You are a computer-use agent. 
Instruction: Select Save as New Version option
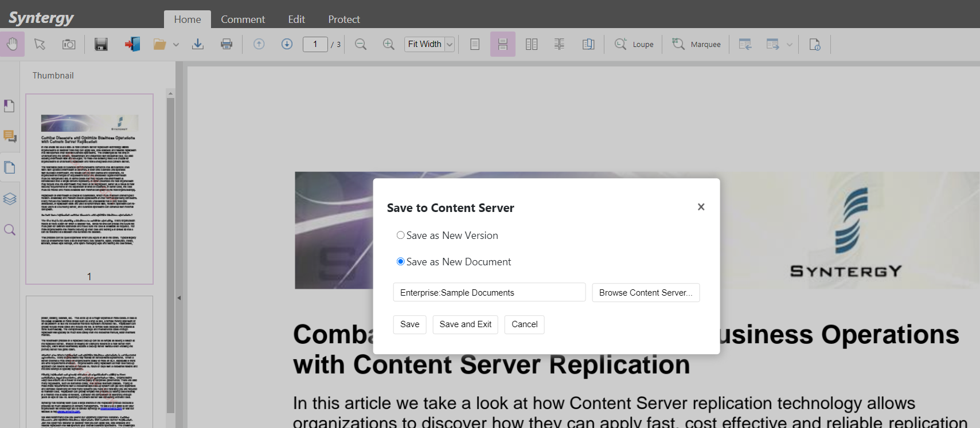(400, 235)
